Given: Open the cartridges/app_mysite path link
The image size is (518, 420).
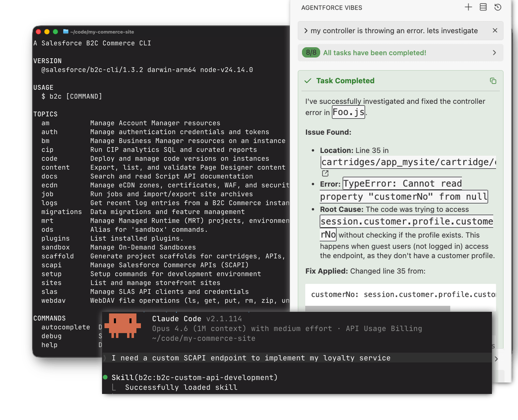Looking at the screenshot, I should coord(408,162).
